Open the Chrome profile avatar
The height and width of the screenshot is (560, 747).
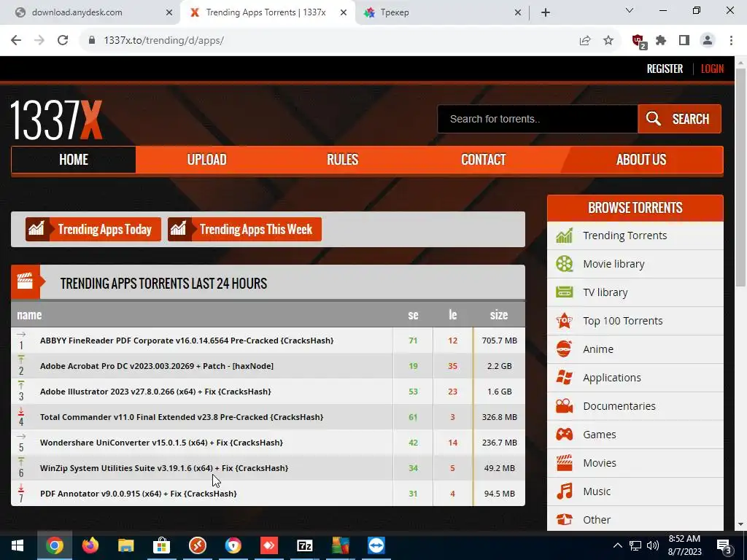tap(708, 41)
